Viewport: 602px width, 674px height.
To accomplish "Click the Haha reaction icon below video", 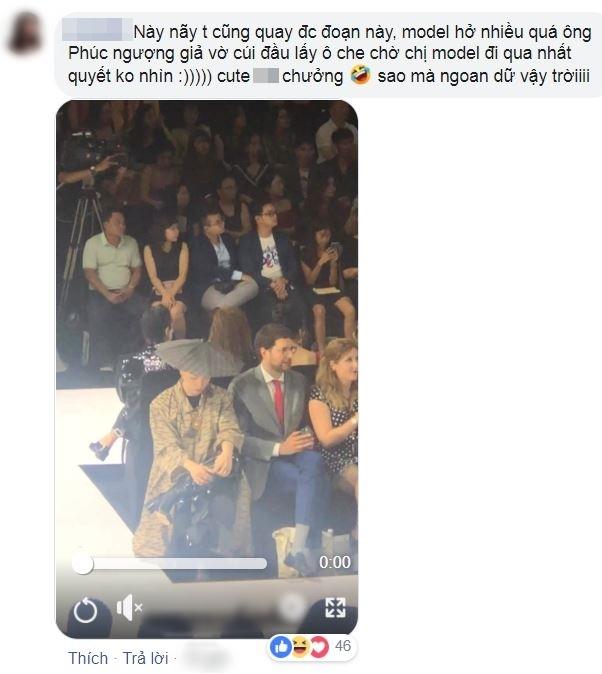I will point(301,646).
